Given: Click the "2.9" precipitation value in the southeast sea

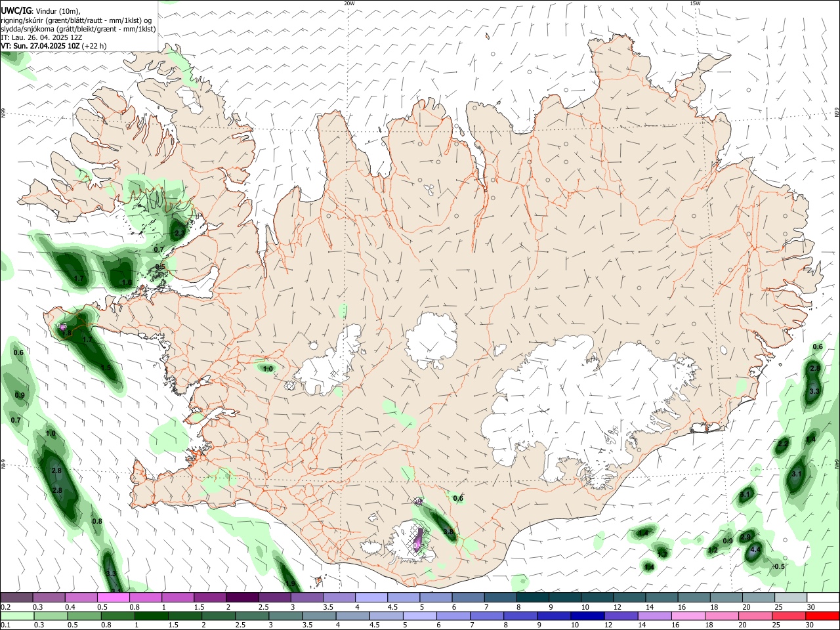Looking at the screenshot, I should (x=745, y=537).
